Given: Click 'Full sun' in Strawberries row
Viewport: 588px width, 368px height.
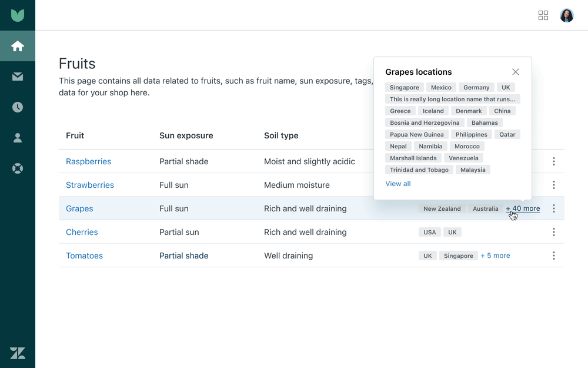Looking at the screenshot, I should pyautogui.click(x=174, y=185).
